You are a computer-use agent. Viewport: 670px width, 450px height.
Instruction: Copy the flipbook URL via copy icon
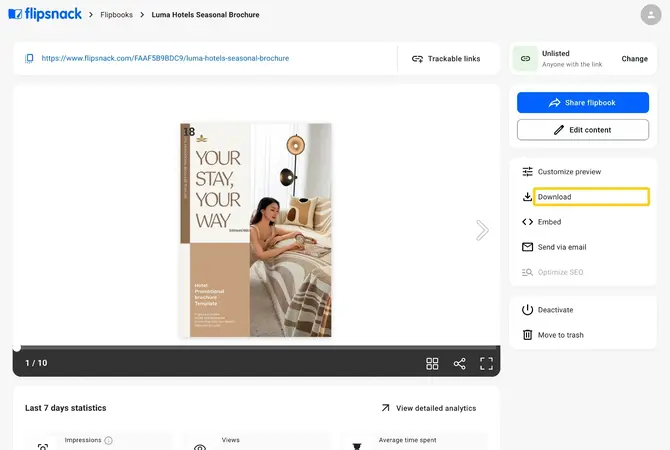click(x=29, y=58)
